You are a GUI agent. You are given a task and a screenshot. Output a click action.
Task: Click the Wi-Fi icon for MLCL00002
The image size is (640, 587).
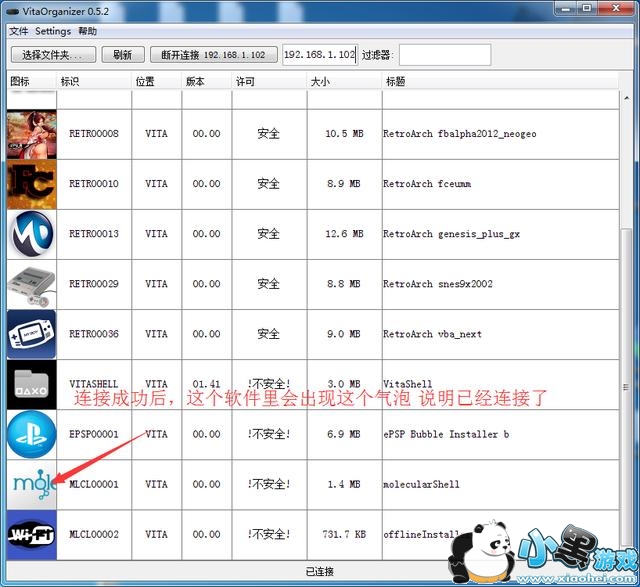32,535
